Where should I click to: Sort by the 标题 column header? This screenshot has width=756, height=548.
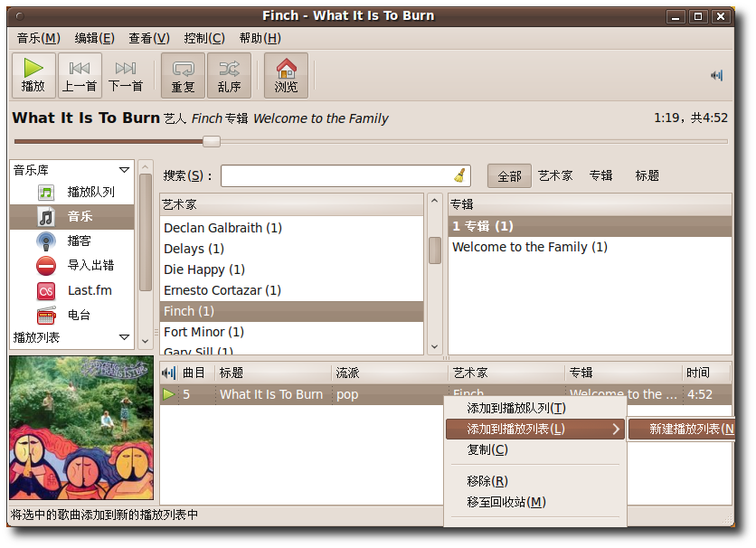[273, 373]
